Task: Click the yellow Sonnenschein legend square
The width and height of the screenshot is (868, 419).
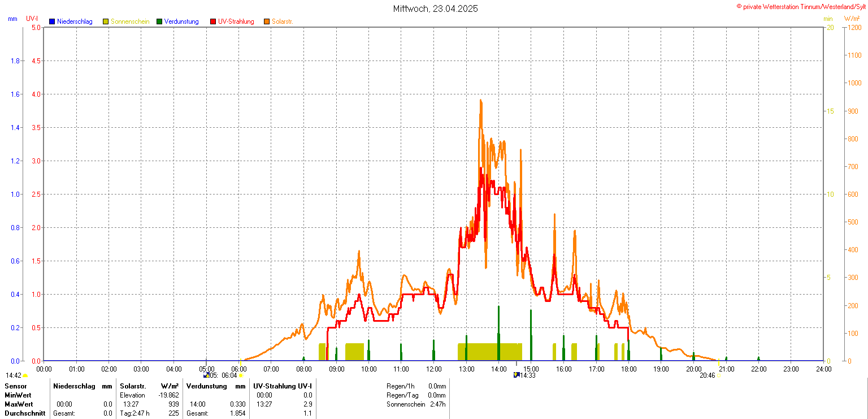Action: [106, 21]
